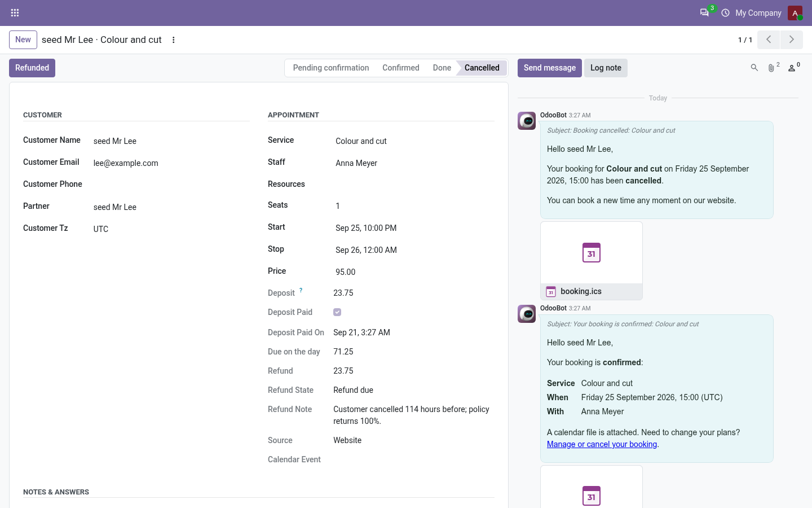The image size is (812, 508).
Task: Open the Source field selector
Action: (x=414, y=440)
